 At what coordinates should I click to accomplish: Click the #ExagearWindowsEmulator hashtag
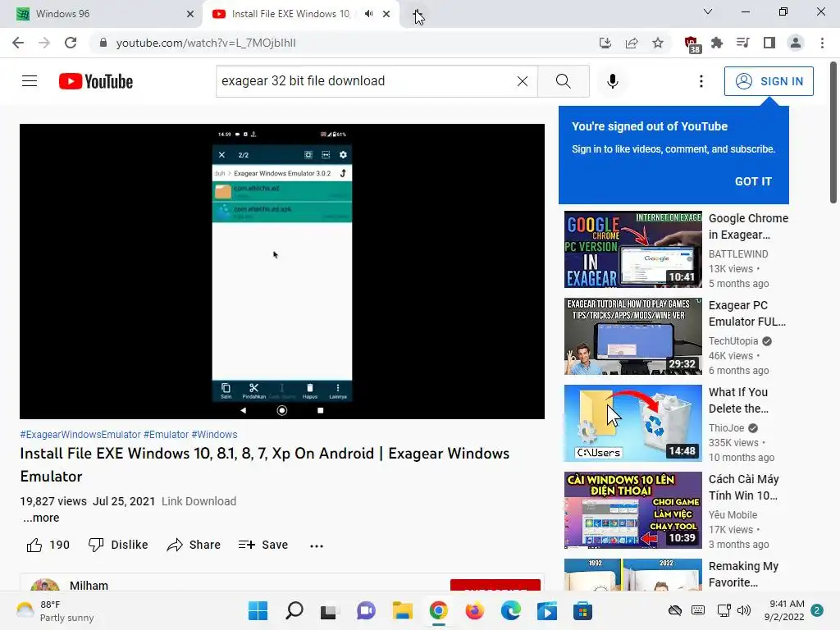point(80,435)
